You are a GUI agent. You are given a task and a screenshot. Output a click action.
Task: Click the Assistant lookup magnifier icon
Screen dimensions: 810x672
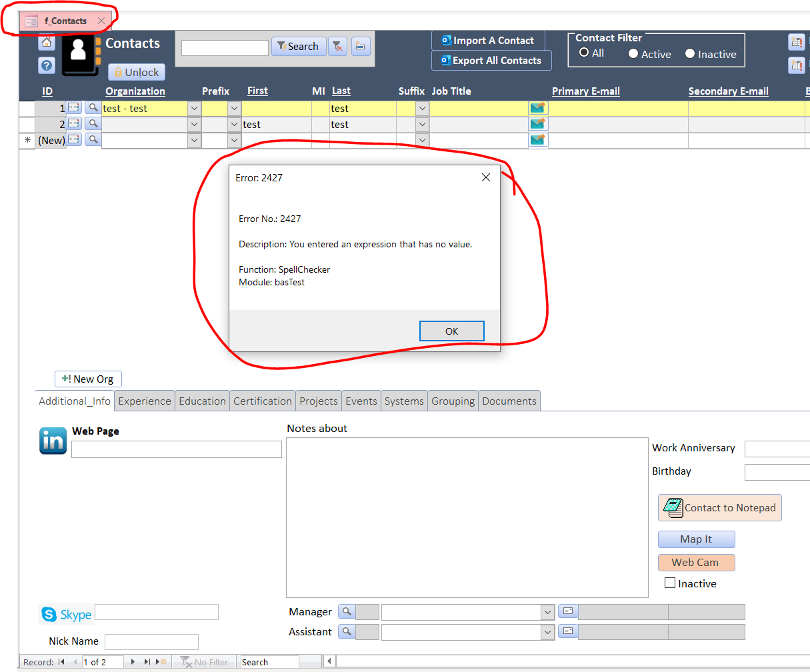coord(347,631)
